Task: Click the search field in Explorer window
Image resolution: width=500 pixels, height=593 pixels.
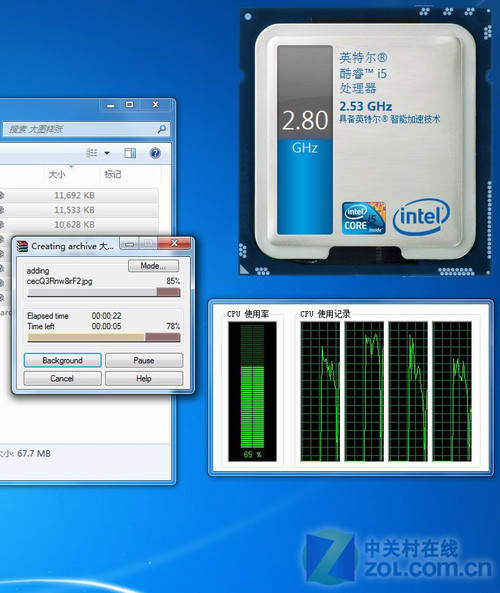Action: point(86,129)
